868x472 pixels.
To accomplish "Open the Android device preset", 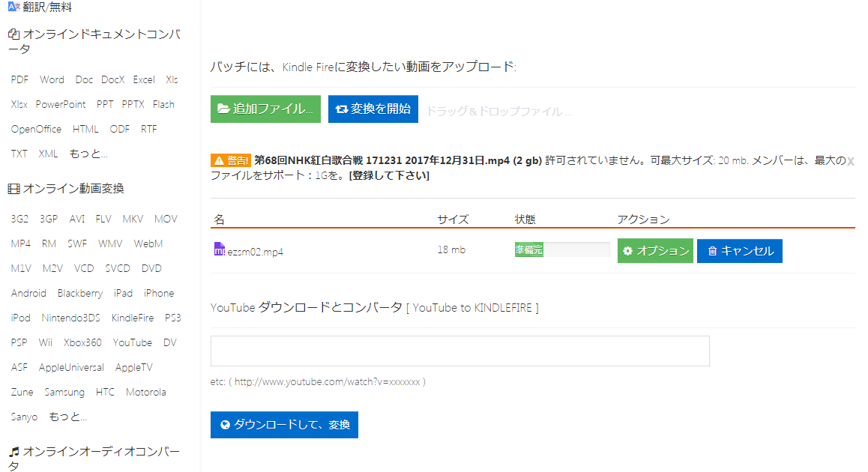I will (28, 293).
